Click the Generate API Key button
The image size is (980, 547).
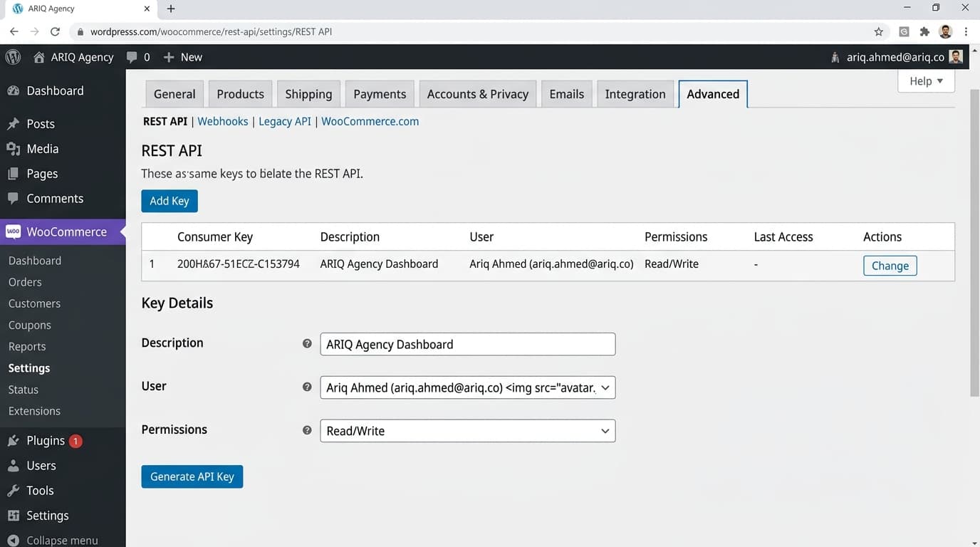192,476
